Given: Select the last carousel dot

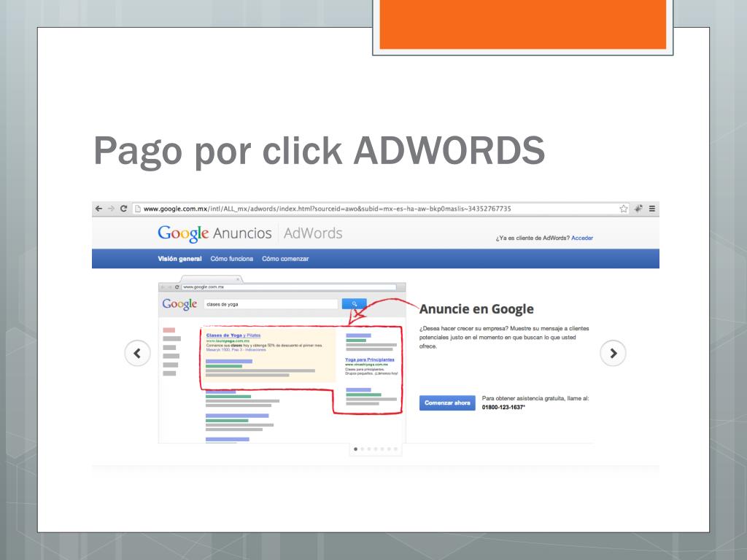Looking at the screenshot, I should (x=395, y=449).
